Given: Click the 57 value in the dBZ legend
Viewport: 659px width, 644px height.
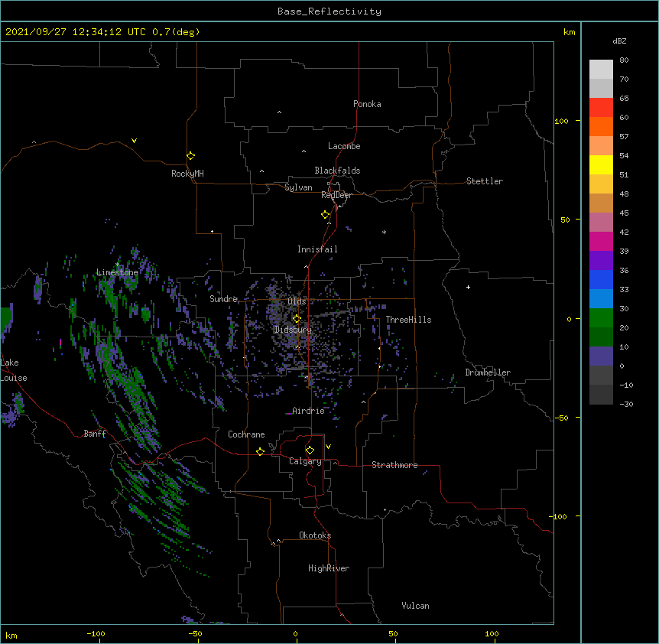Looking at the screenshot, I should (624, 136).
